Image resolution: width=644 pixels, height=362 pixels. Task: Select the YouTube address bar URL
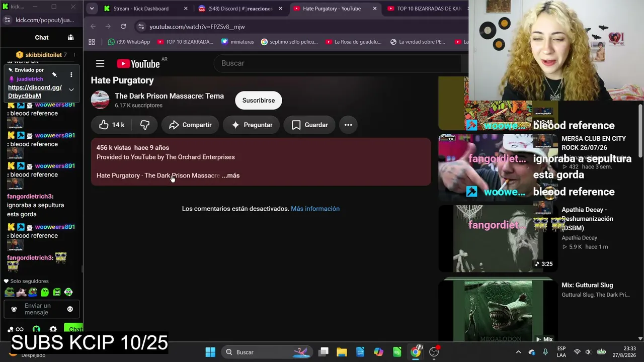197,27
